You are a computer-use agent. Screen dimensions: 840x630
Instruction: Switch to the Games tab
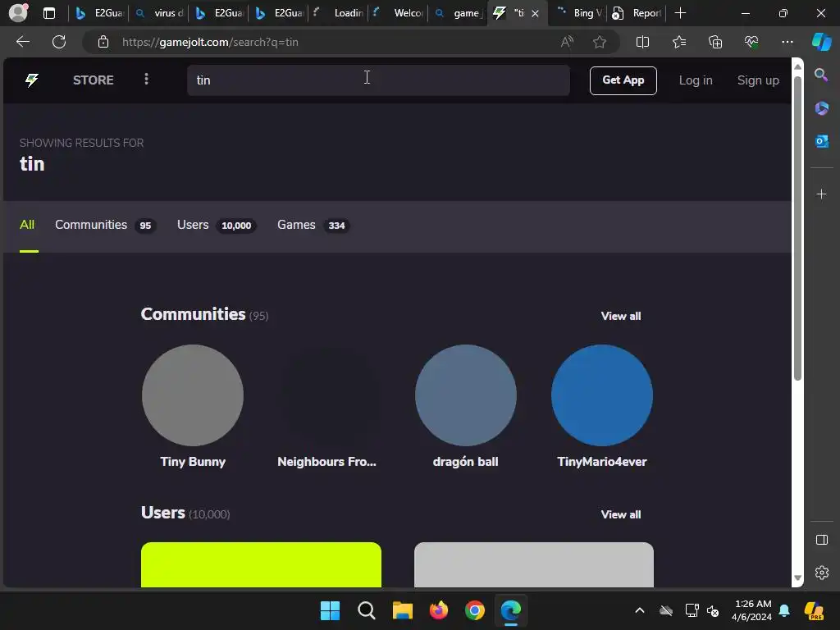click(313, 225)
